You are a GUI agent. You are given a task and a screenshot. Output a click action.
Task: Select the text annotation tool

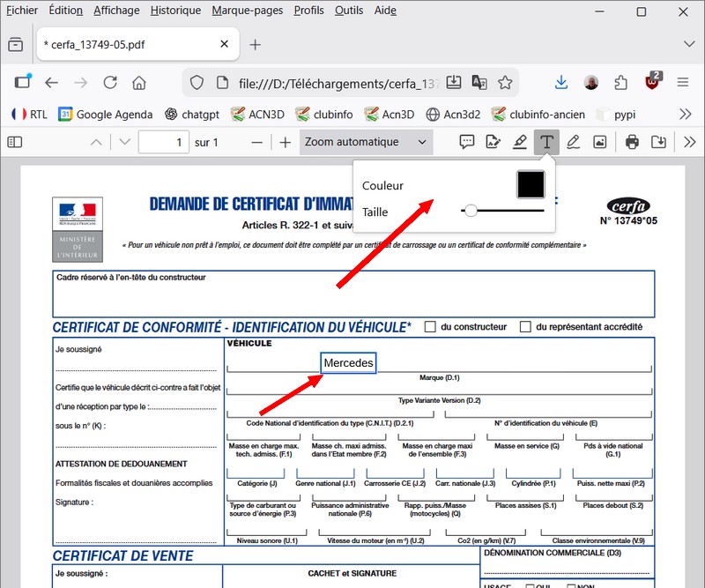click(x=547, y=142)
